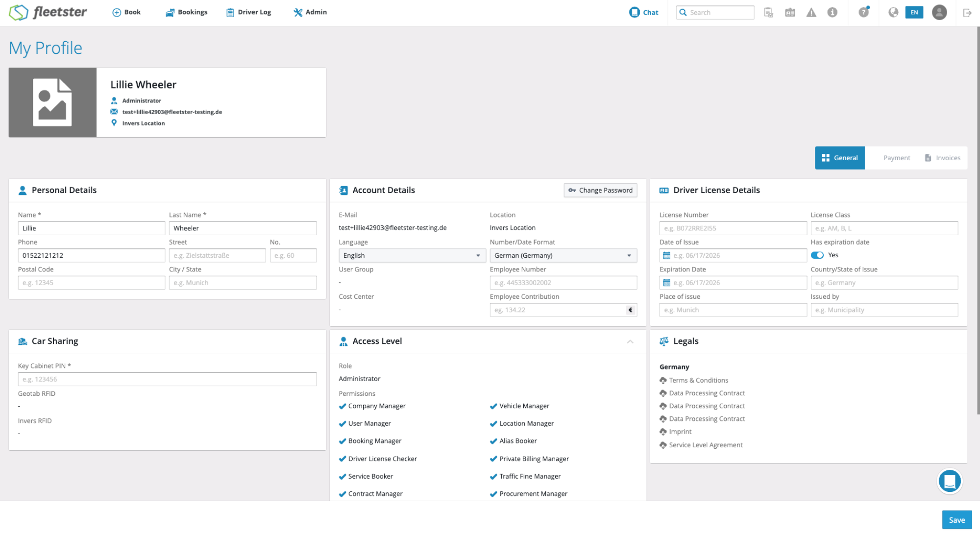Click the Driver License Checker checkmark

tap(343, 459)
